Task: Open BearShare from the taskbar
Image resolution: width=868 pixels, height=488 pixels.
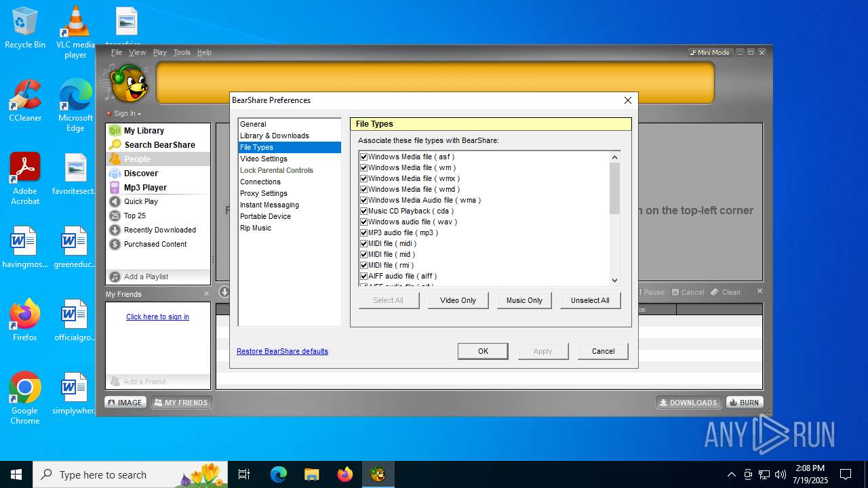Action: point(378,474)
